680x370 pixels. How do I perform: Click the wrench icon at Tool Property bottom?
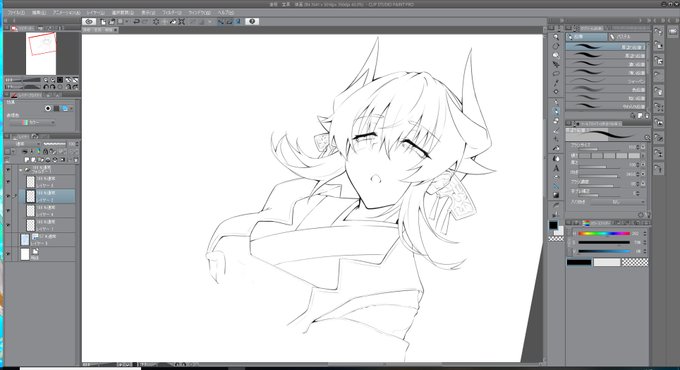(x=648, y=215)
